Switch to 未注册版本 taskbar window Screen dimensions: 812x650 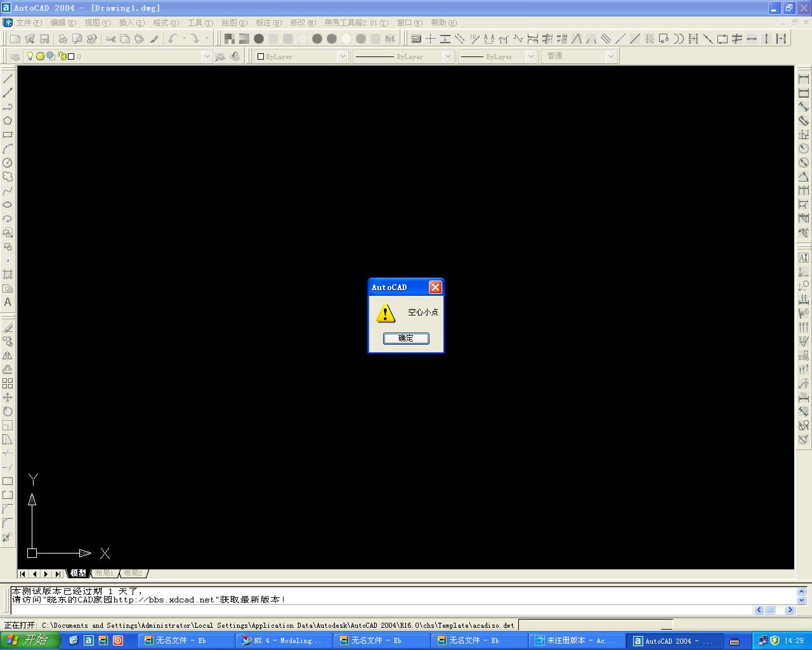tap(577, 641)
